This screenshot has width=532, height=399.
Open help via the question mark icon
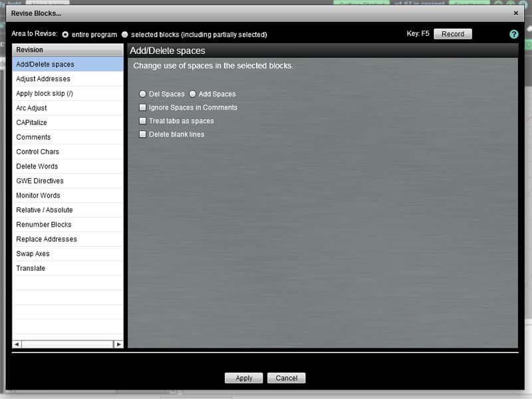(x=513, y=34)
